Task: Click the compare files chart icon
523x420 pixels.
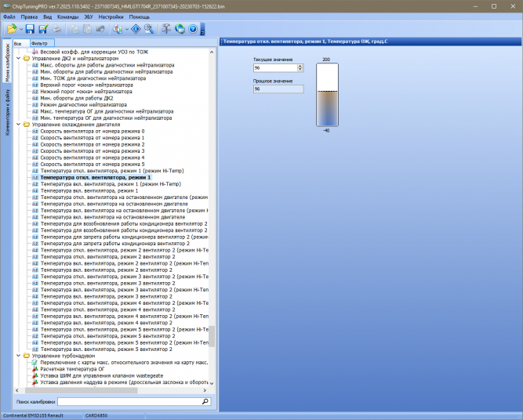Action: coord(118,29)
